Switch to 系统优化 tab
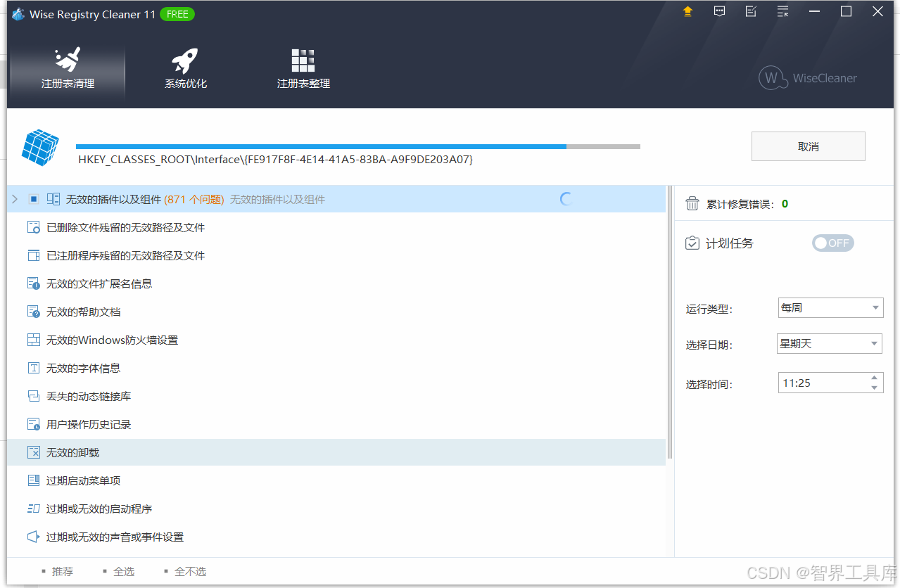This screenshot has height=588, width=900. (185, 69)
